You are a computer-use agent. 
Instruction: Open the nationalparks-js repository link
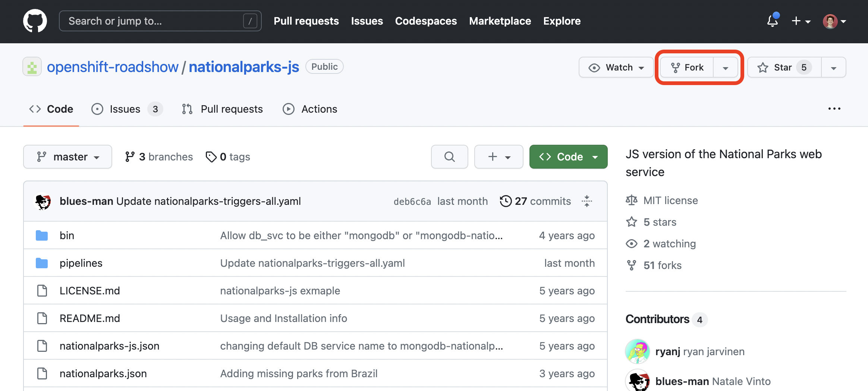click(x=244, y=67)
